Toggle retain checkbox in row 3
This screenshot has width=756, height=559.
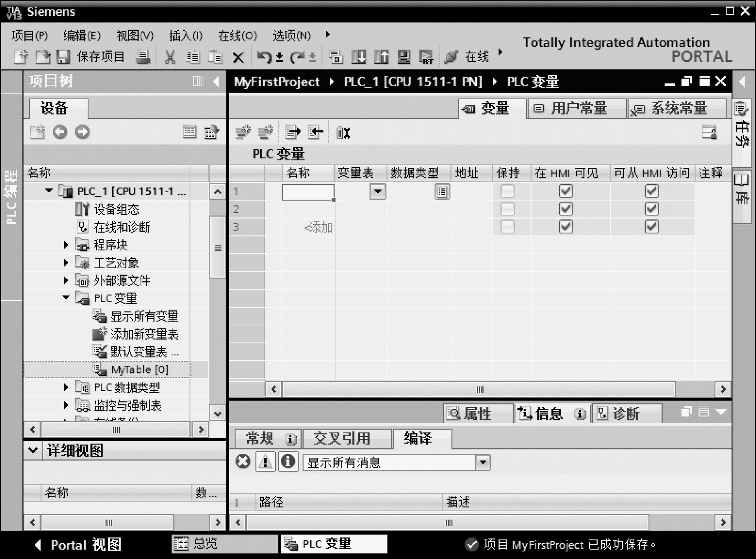point(507,227)
